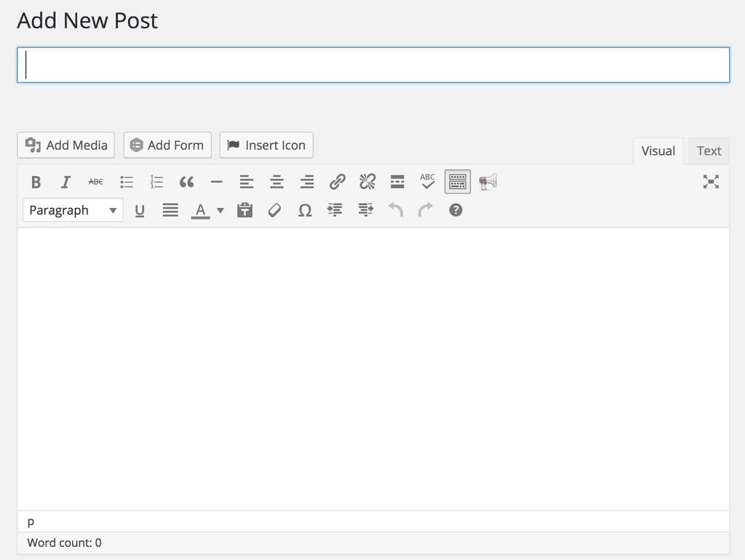Click the 'Add New Post' heading
The image size is (745, 560).
[87, 21]
